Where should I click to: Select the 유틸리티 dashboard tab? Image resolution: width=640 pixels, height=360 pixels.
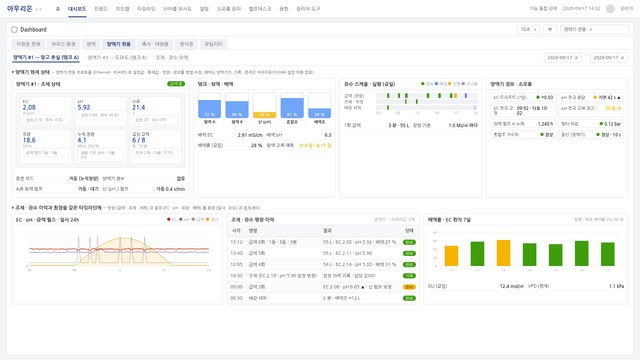pos(213,44)
